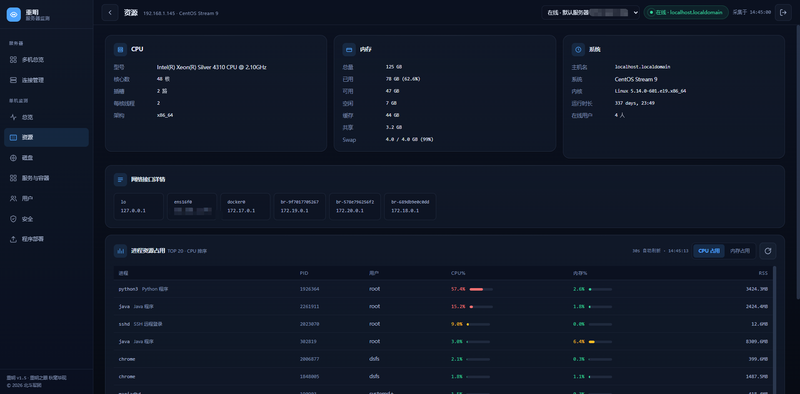Click the PID column header
This screenshot has width=800, height=394.
pos(304,273)
